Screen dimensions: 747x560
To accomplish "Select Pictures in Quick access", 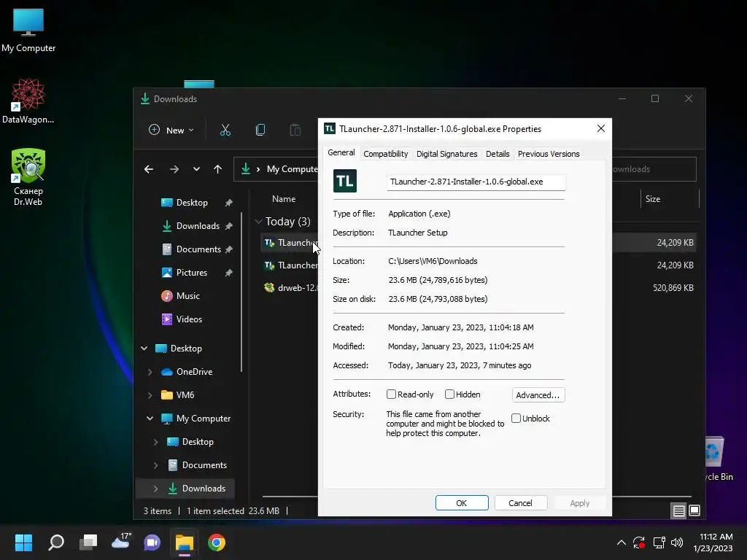I will [x=190, y=273].
